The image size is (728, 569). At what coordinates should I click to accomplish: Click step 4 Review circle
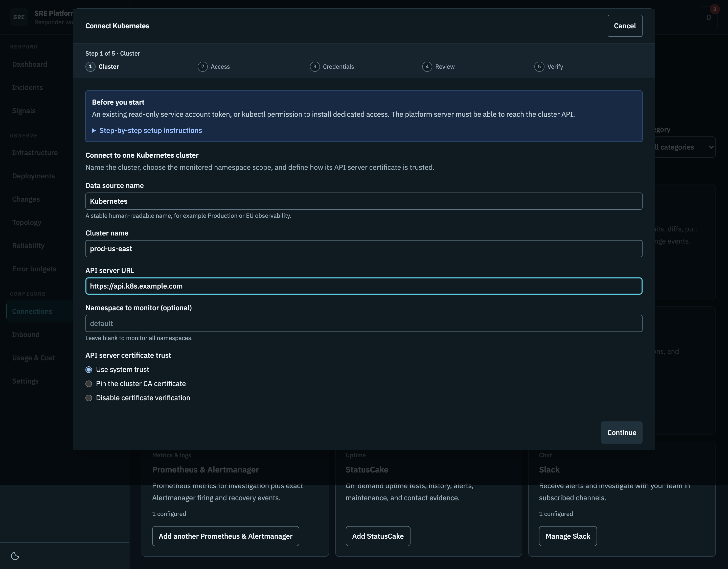(x=427, y=67)
